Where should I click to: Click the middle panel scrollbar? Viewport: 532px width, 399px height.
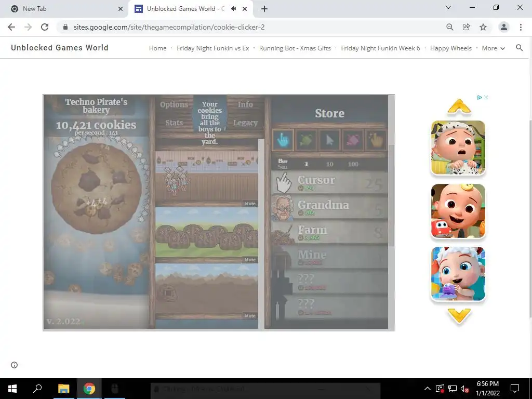click(261, 233)
